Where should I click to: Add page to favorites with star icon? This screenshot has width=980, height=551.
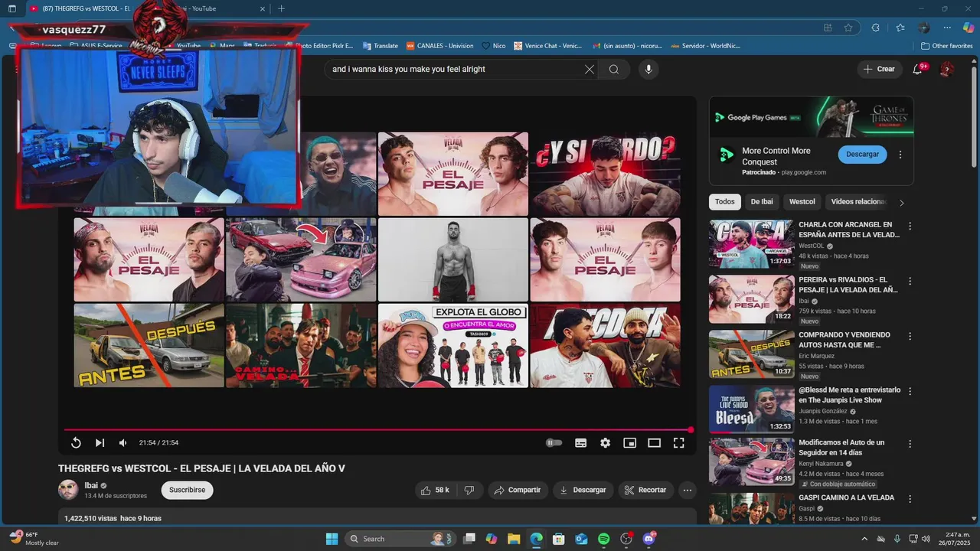click(848, 28)
